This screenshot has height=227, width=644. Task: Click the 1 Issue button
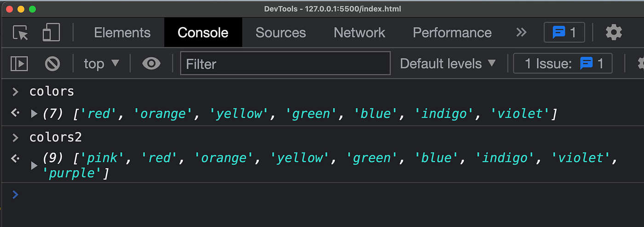click(563, 64)
